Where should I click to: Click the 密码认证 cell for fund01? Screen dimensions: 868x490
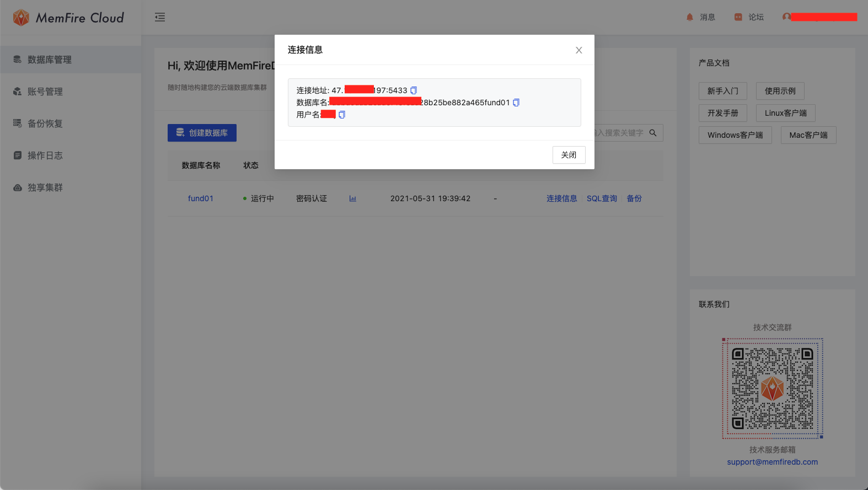point(312,198)
